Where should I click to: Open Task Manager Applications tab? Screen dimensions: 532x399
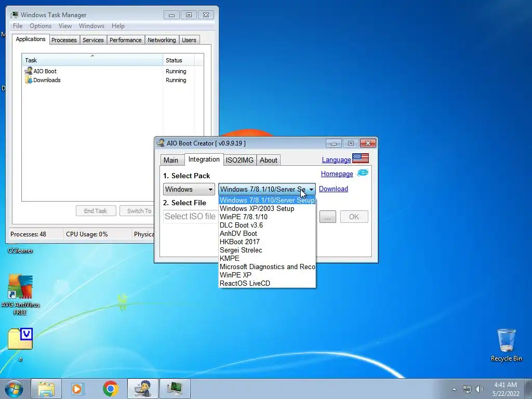31,39
